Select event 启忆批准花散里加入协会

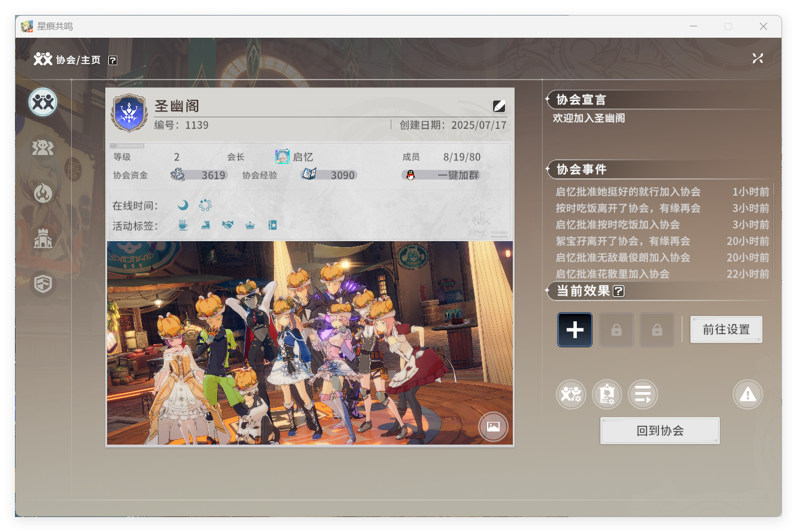point(662,273)
